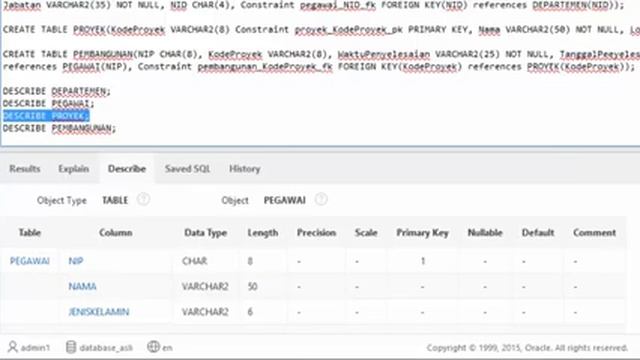
Task: Click help icon next to Object Type TABLE
Action: pos(143,200)
